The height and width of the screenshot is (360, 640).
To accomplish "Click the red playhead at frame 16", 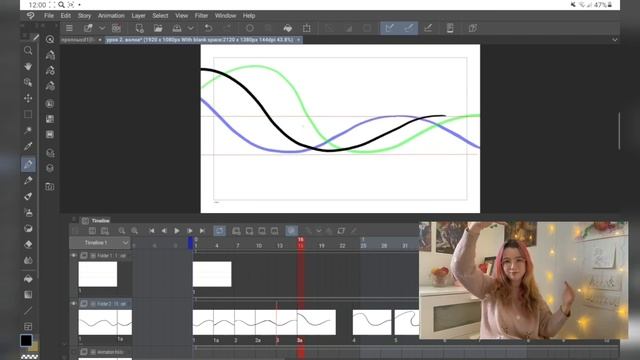I will (300, 243).
